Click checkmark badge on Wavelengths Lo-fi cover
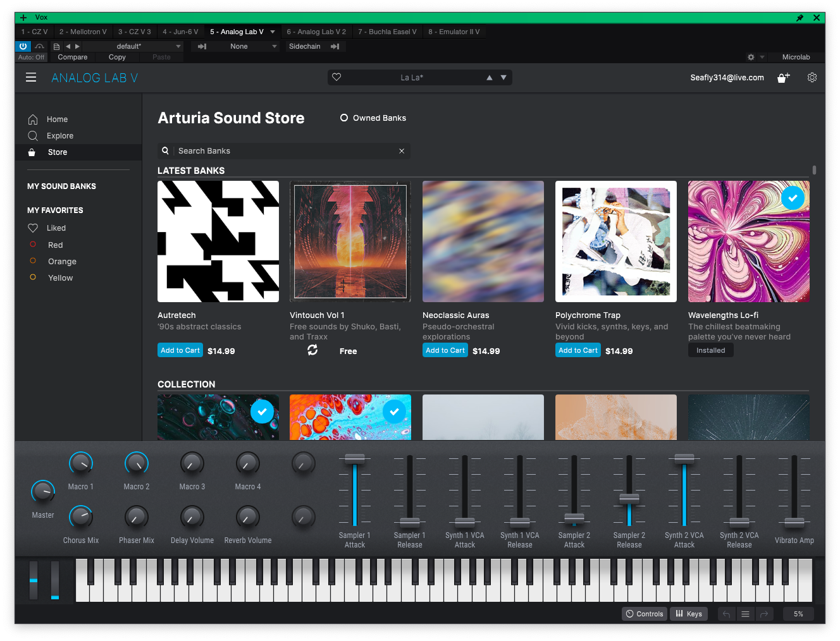 coord(793,198)
